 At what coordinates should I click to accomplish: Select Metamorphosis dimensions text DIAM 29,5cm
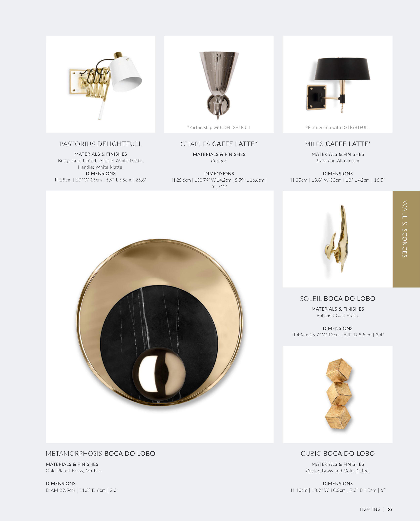pyautogui.click(x=82, y=490)
